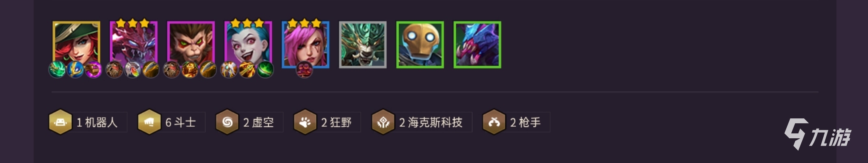Viewport: 868px width, 163px height.
Task: Click the green orb item under Jinx
Action: (x=265, y=70)
